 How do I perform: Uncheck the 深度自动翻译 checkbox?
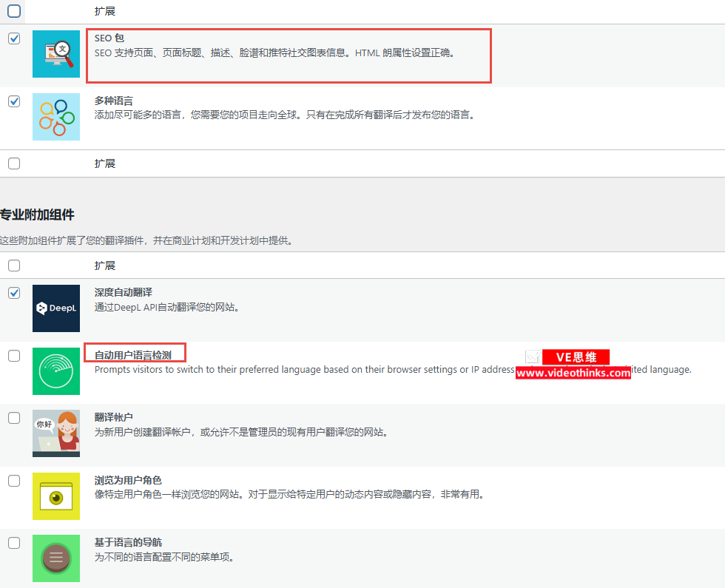click(x=14, y=293)
